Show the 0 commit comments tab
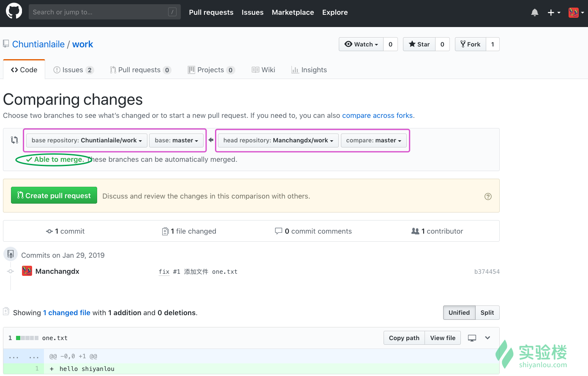This screenshot has width=588, height=376. (313, 231)
